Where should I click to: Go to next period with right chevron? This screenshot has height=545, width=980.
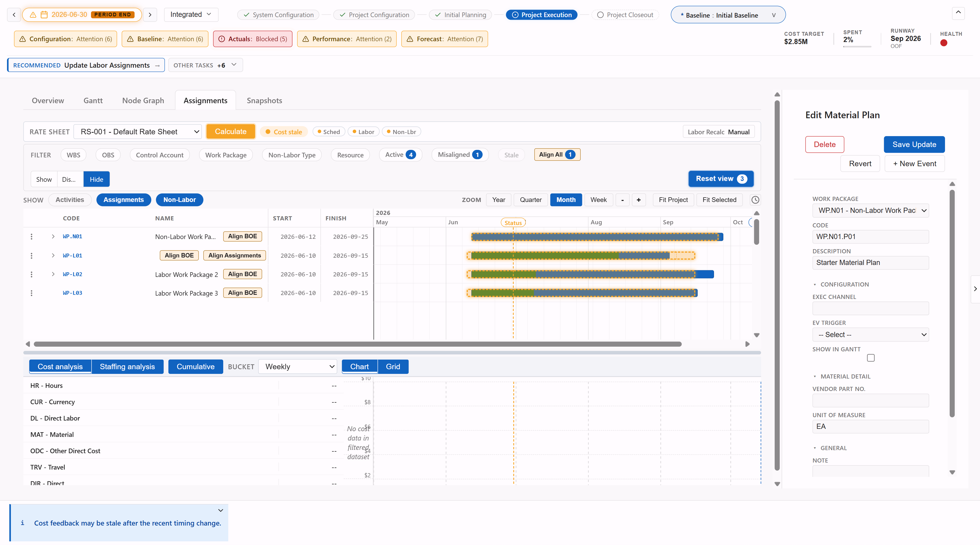point(150,15)
